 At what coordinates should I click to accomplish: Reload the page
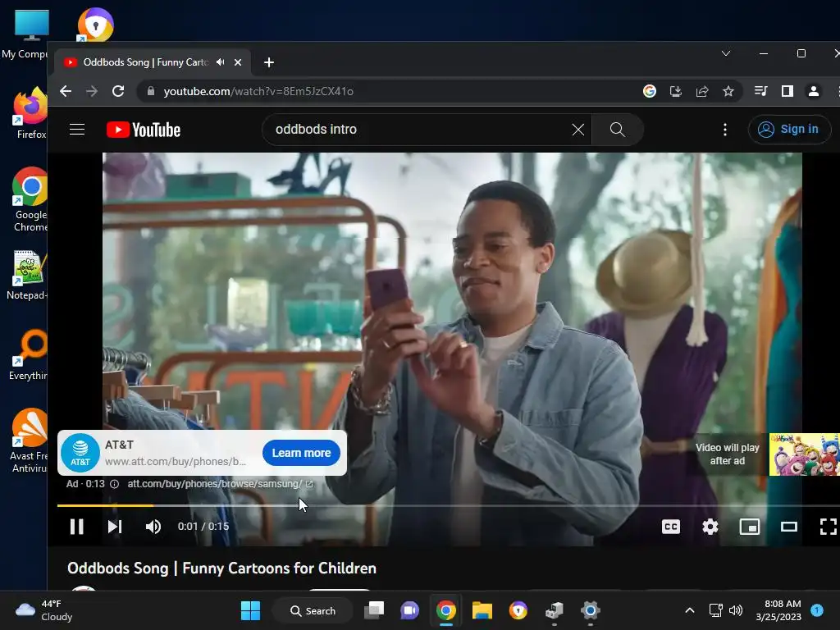pos(118,91)
